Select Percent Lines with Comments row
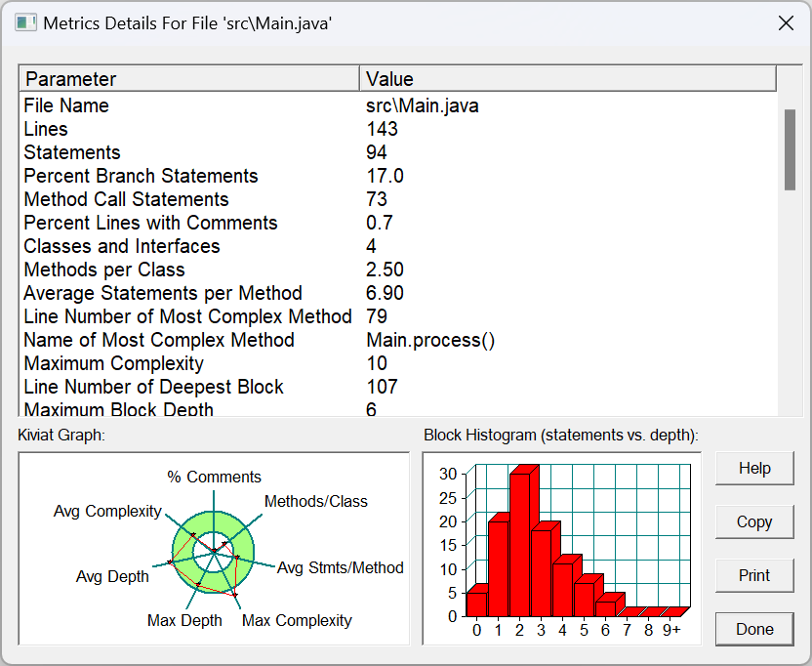The image size is (812, 666). [x=398, y=223]
